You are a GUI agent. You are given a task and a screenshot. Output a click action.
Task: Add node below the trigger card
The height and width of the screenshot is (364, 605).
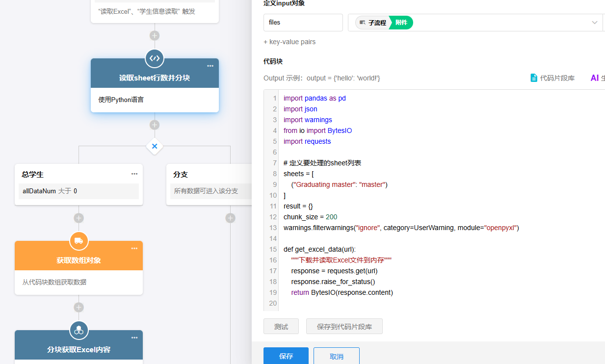click(x=155, y=35)
